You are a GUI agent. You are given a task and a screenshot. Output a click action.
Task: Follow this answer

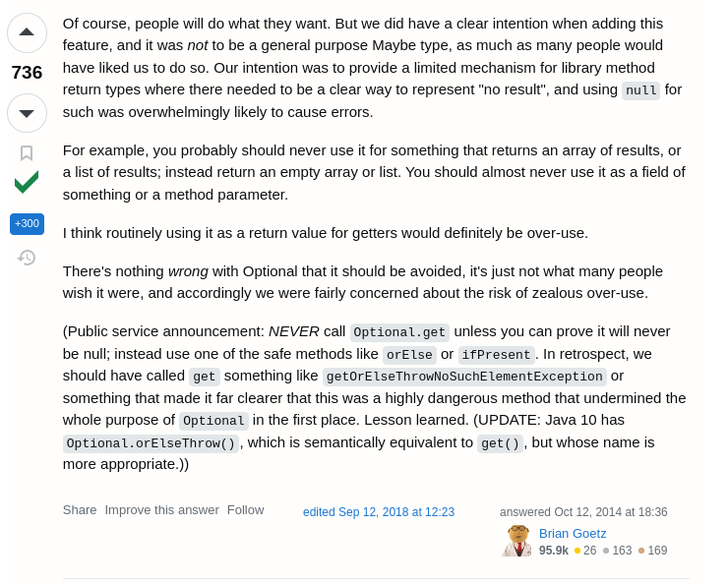246,510
